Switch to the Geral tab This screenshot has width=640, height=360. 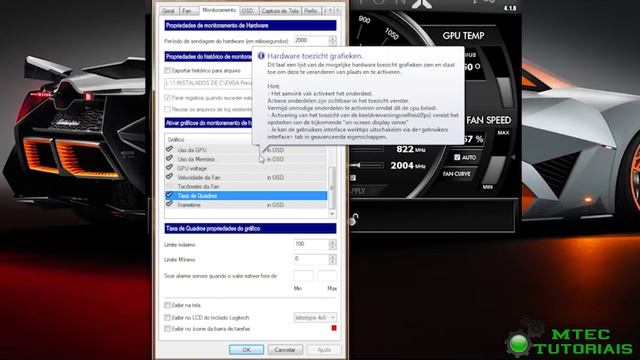(168, 11)
